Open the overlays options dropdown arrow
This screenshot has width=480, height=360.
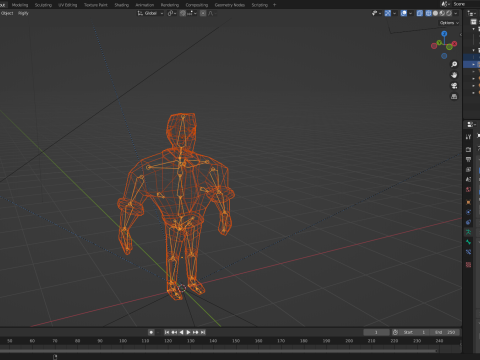[410, 13]
